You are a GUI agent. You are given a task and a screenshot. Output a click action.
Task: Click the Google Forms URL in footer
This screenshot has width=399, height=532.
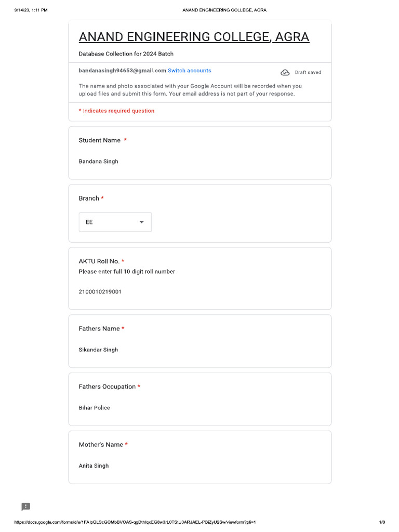135,522
